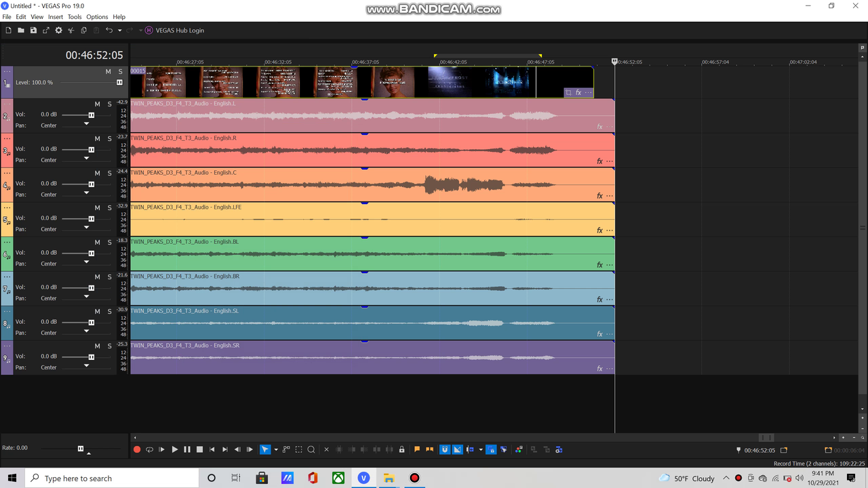The height and width of the screenshot is (488, 868).
Task: Click playback Rate slider handle
Action: click(81, 449)
